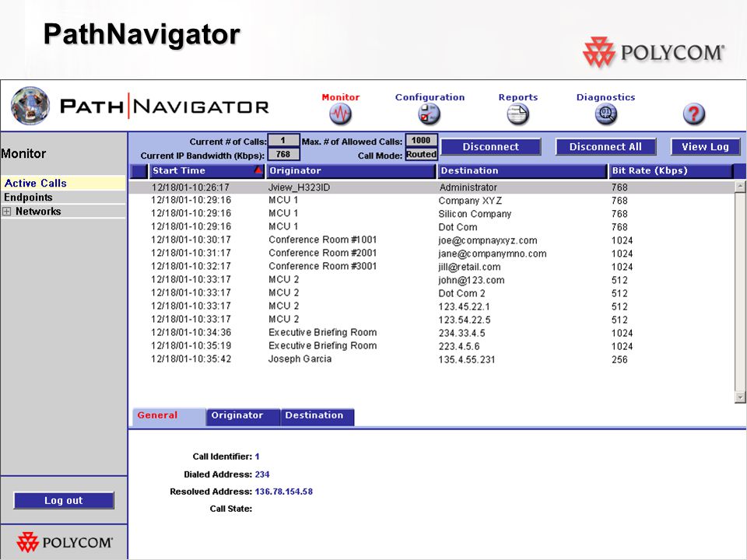Click the PathNavigator globe logo
Viewport: 747px width, 560px height.
(30, 106)
